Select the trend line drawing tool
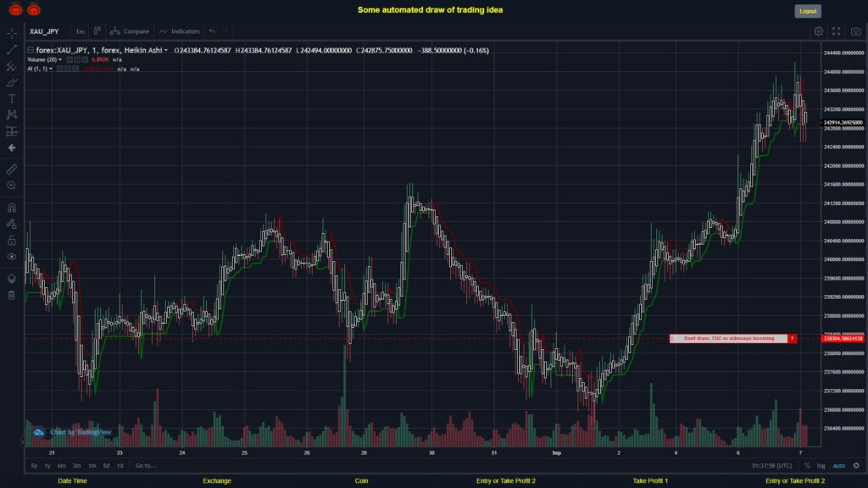 tap(12, 50)
